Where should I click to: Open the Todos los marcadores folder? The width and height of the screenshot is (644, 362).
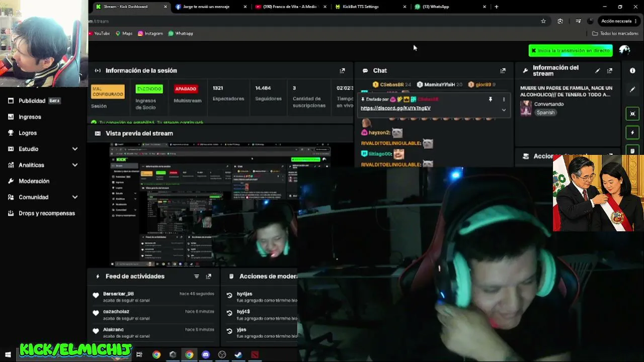615,33
